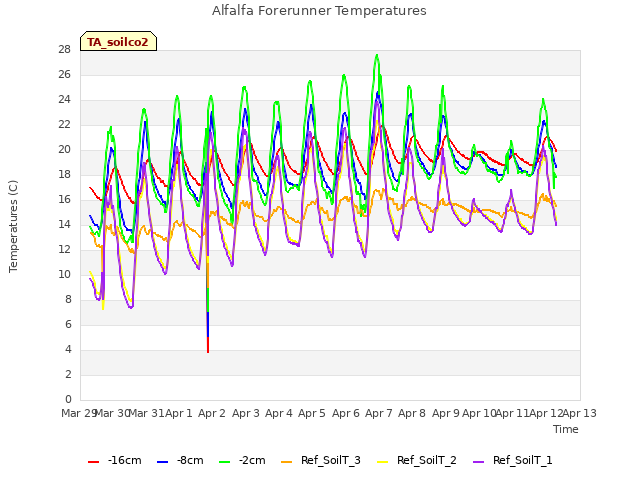Viewport: 640px width, 480px height.
Task: Click the Apr 5 x-axis tick label
Action: click(312, 413)
